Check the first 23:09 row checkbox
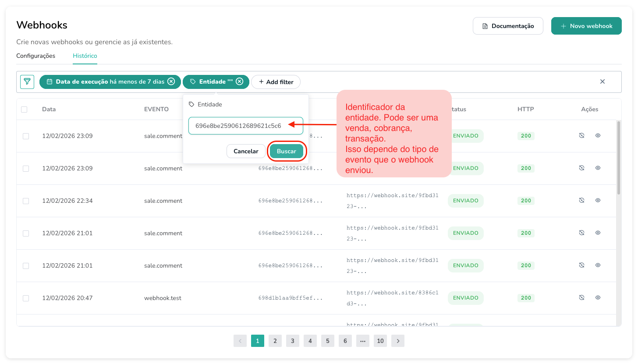 26,136
